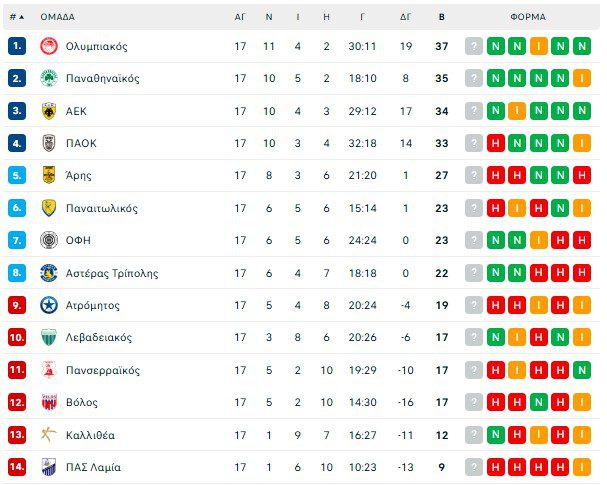Screen dimensions: 607x485
Task: Click the Άρης team logo
Action: click(x=47, y=176)
